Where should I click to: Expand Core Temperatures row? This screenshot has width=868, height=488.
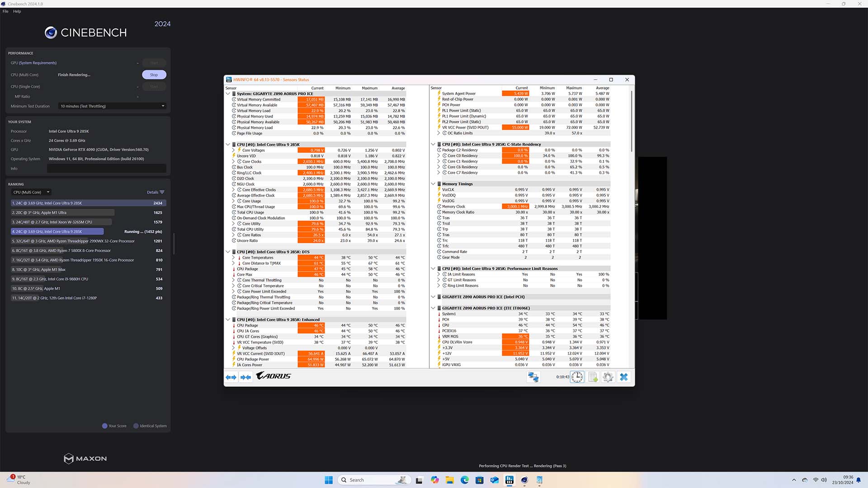coord(234,258)
